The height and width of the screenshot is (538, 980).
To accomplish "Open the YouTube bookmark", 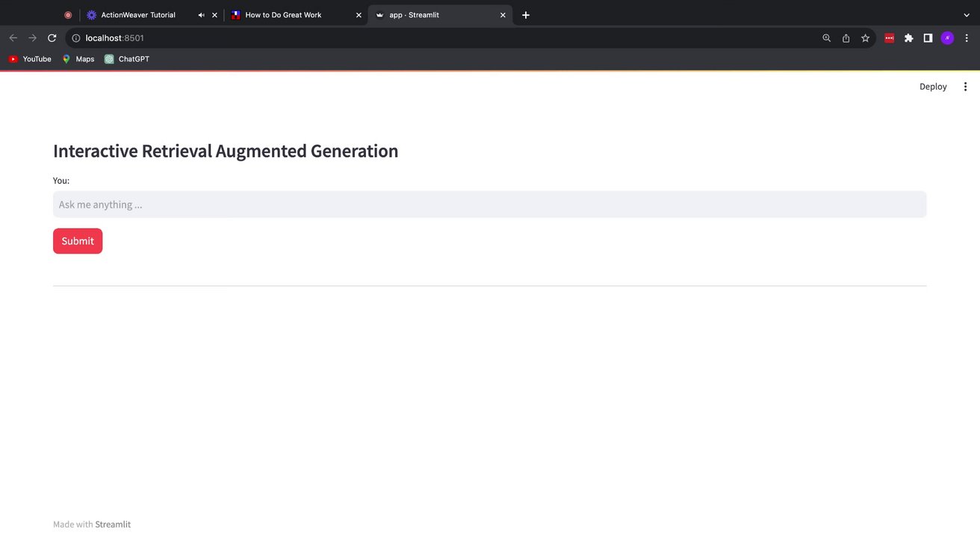I will [x=30, y=59].
